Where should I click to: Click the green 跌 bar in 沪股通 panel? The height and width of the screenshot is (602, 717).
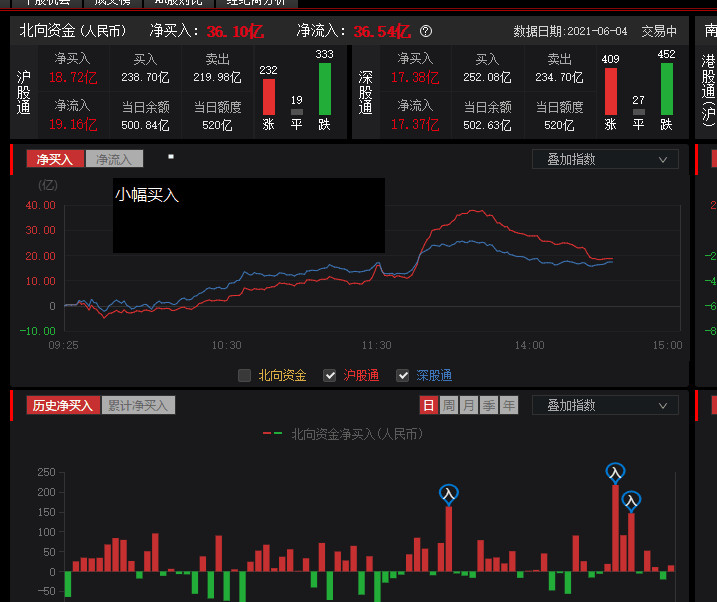pos(324,89)
